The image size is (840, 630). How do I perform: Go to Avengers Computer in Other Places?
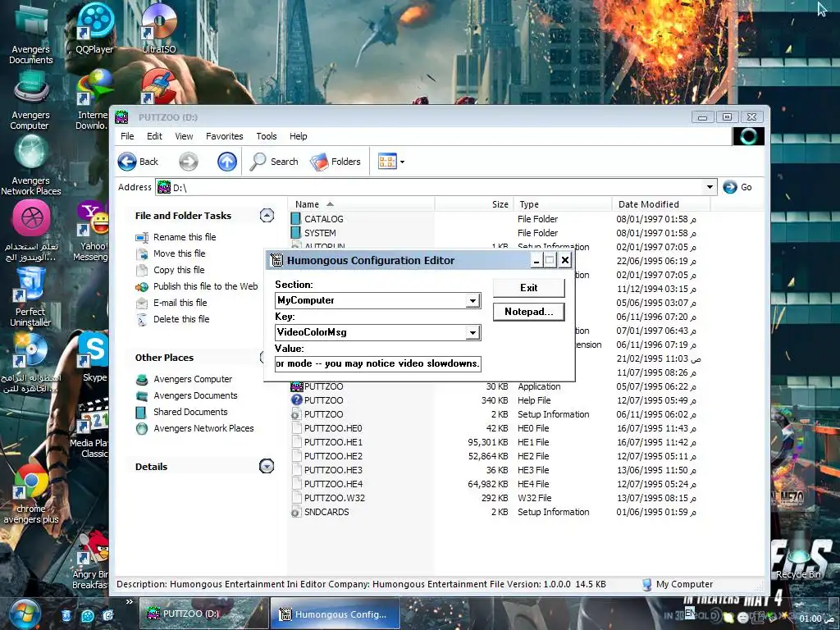click(x=192, y=379)
